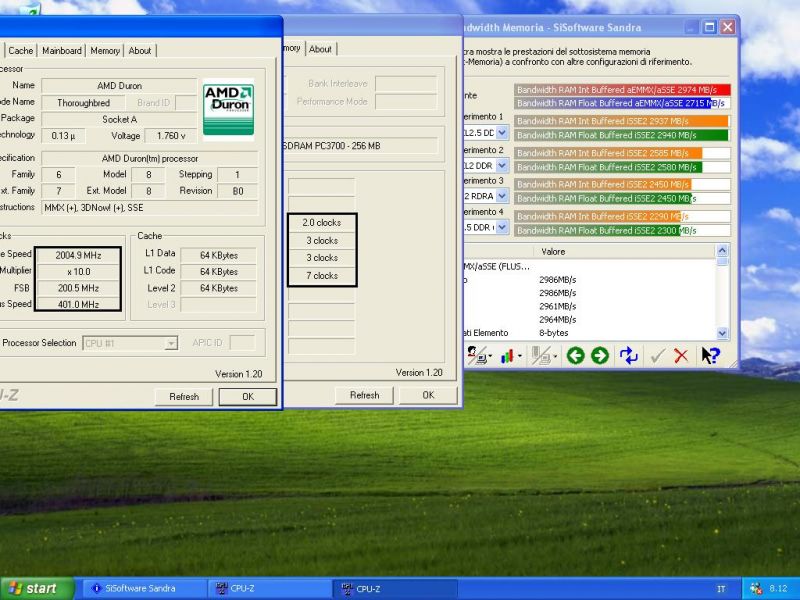Click the 2964MB/s value row in Sandra
The width and height of the screenshot is (800, 600).
pyautogui.click(x=557, y=319)
